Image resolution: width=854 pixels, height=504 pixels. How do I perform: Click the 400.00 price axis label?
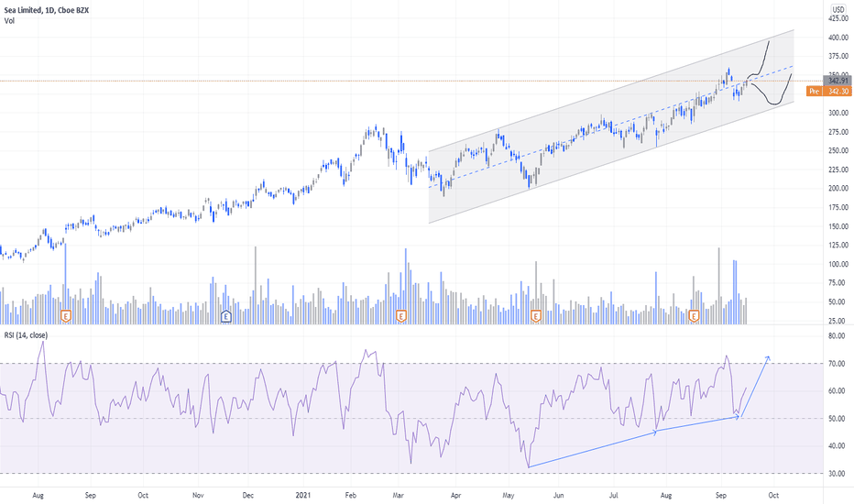coord(838,38)
